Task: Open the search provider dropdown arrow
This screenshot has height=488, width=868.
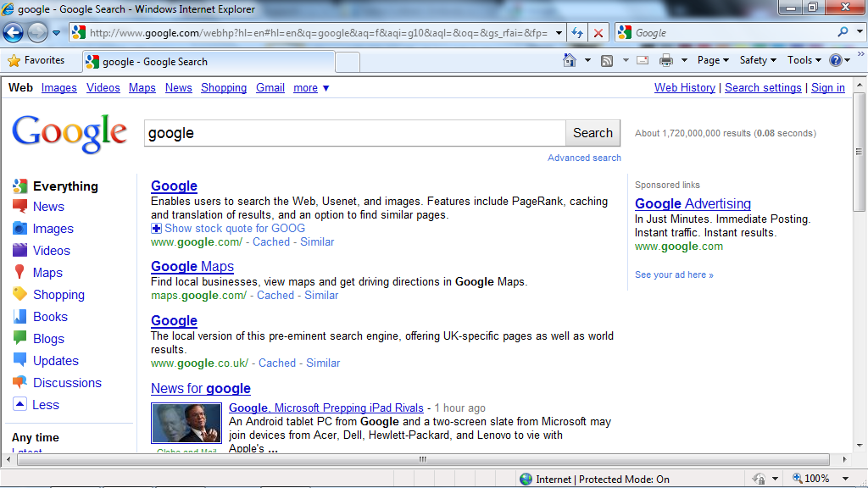Action: tap(860, 32)
